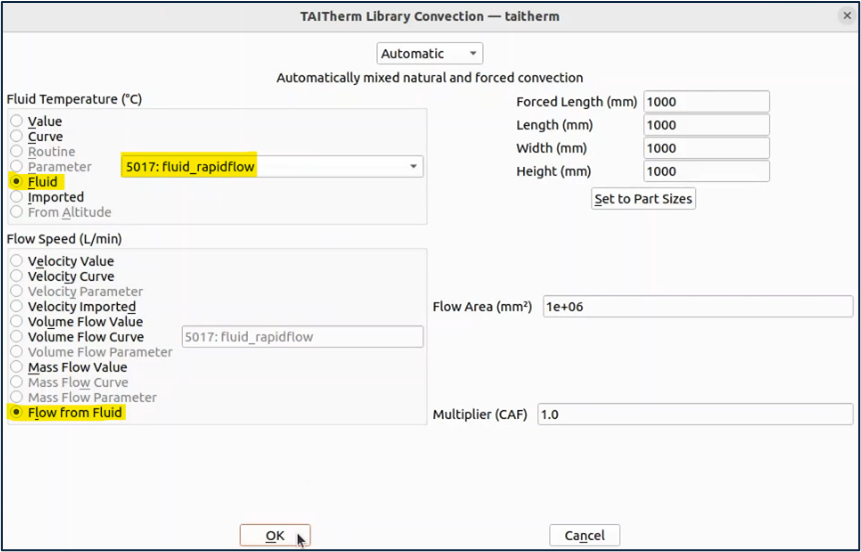This screenshot has width=861, height=552.
Task: Click the Width (mm) input field
Action: (706, 148)
